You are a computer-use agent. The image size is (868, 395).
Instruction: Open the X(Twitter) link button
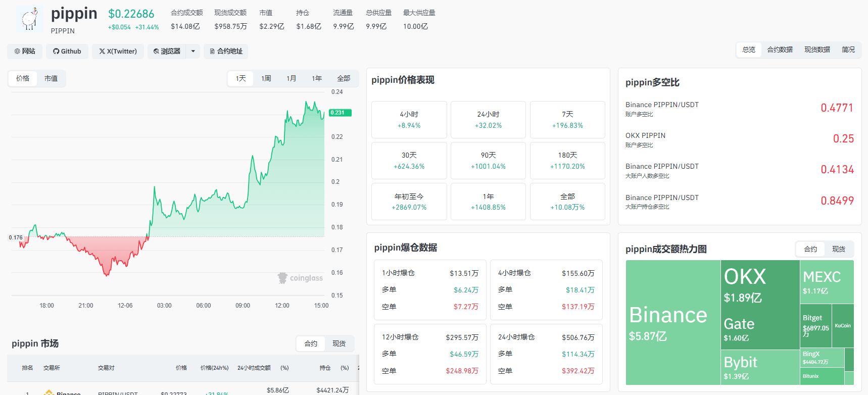(x=118, y=51)
